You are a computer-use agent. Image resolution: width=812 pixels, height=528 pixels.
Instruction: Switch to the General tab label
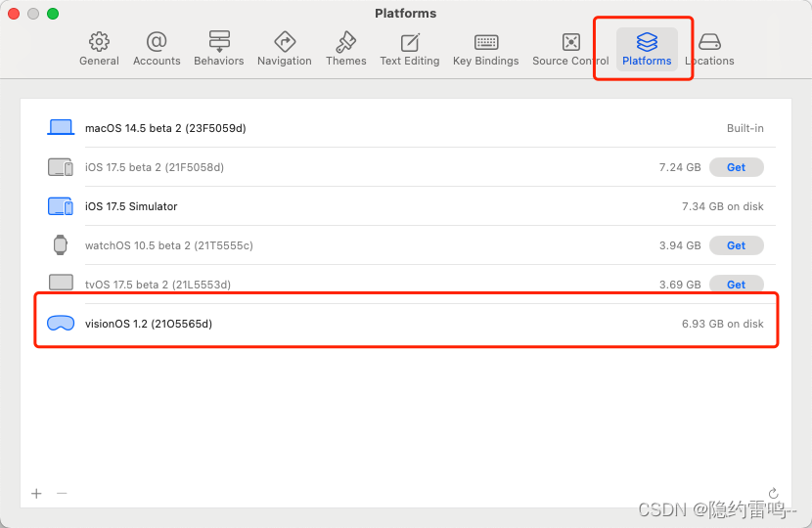99,61
